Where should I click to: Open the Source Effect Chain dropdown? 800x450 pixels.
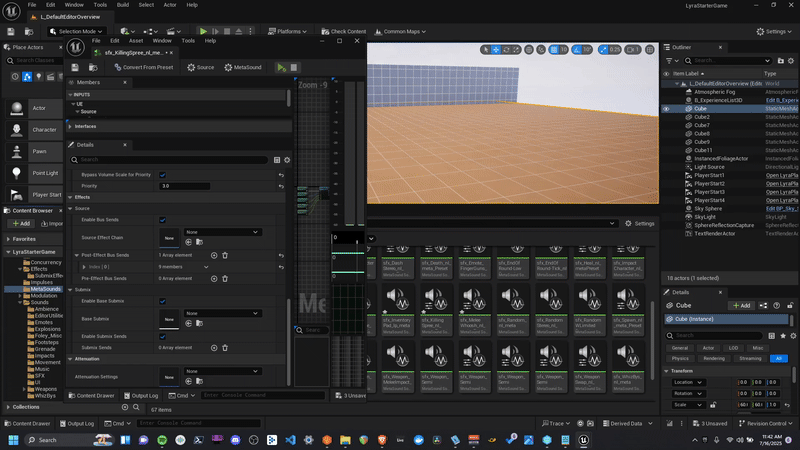(x=222, y=232)
